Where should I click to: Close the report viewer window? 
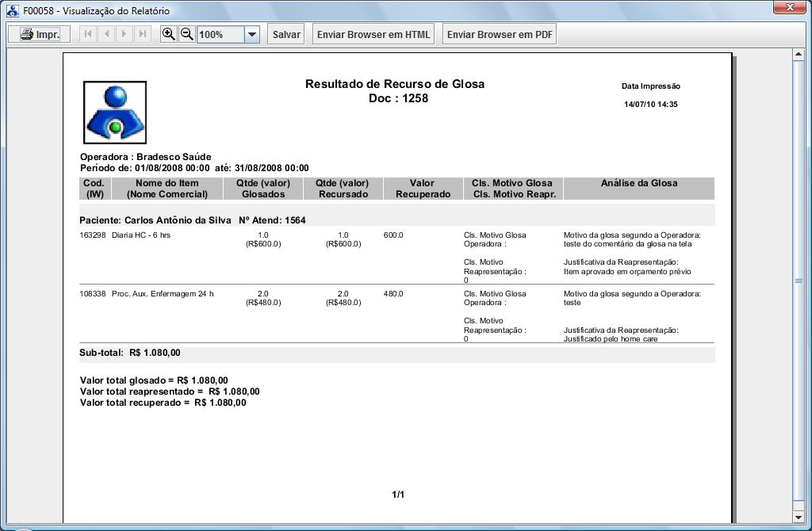tap(791, 7)
